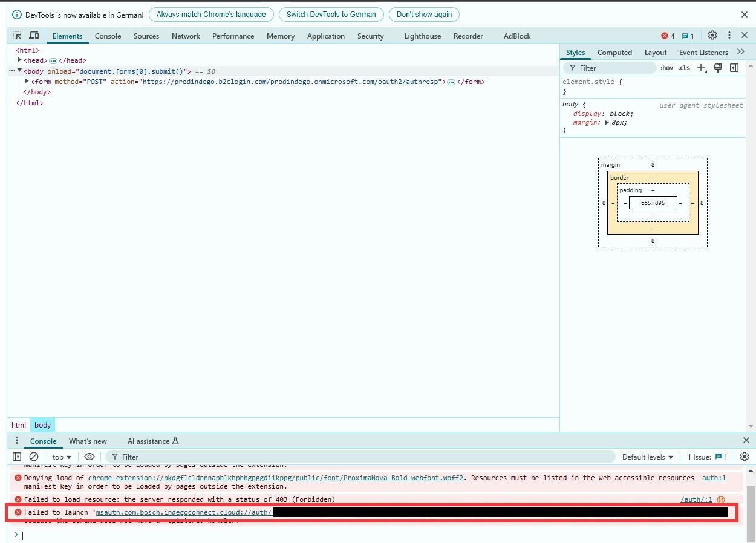This screenshot has height=543, width=756.
Task: Show the console sidebar icon
Action: tap(17, 457)
